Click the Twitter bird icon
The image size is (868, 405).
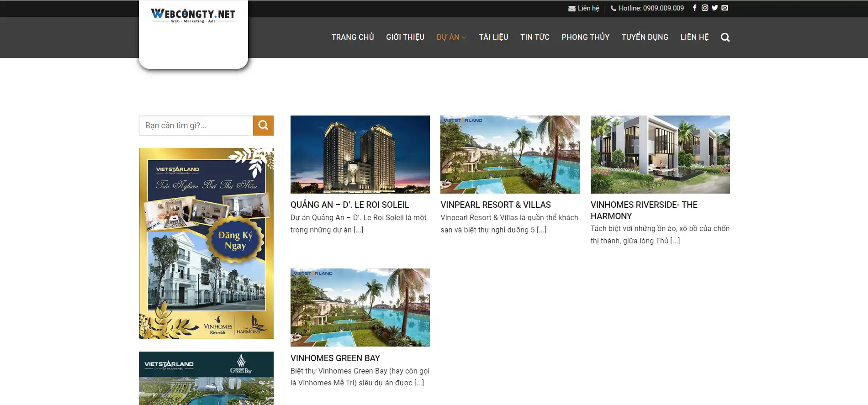(x=715, y=8)
